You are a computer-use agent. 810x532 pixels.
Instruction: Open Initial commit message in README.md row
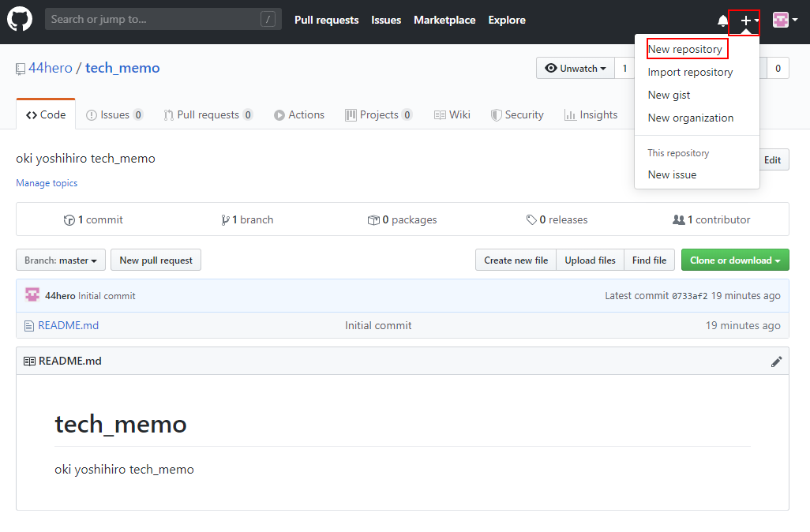point(378,325)
